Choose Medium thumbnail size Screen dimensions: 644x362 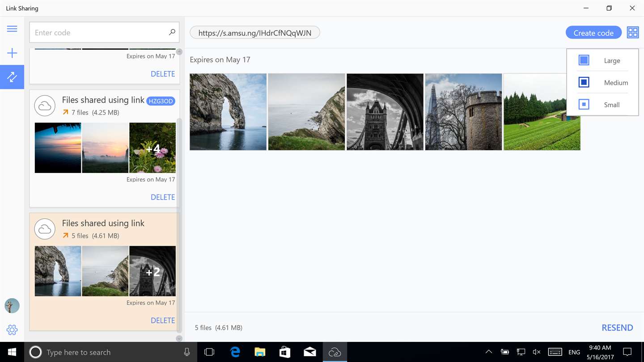tap(602, 82)
